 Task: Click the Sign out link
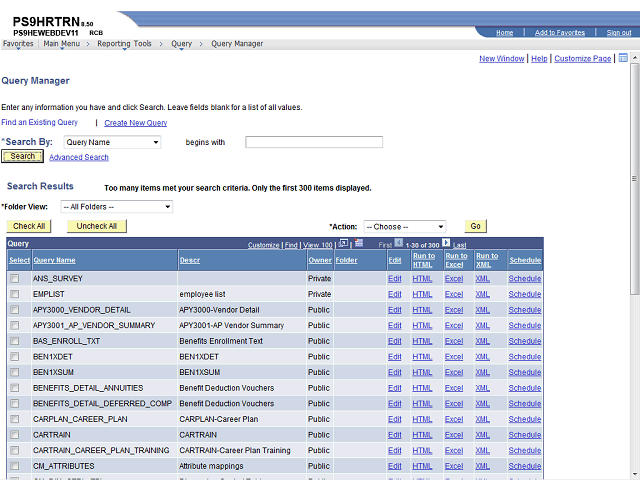[x=619, y=33]
